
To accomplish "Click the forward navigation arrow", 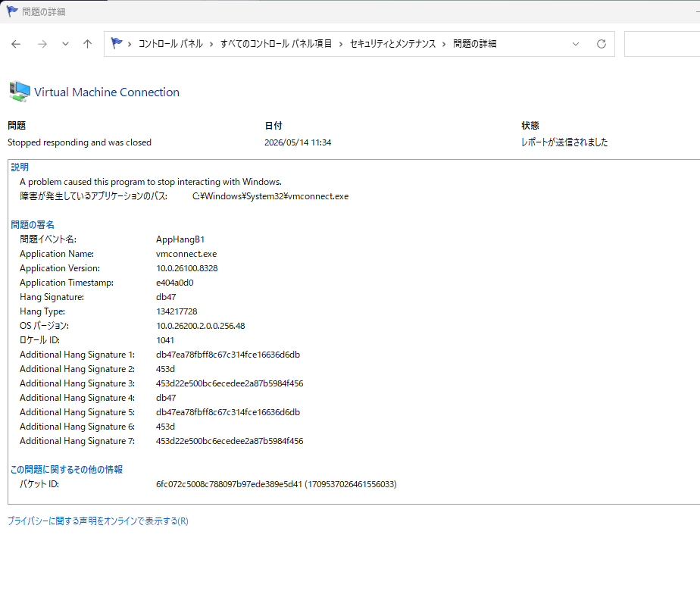I will tap(42, 44).
